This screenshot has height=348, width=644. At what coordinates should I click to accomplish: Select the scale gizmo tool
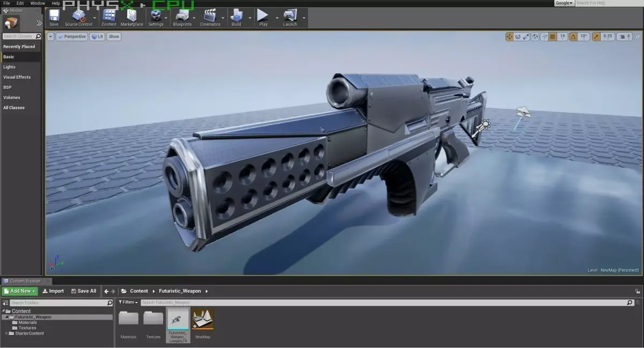[x=526, y=36]
